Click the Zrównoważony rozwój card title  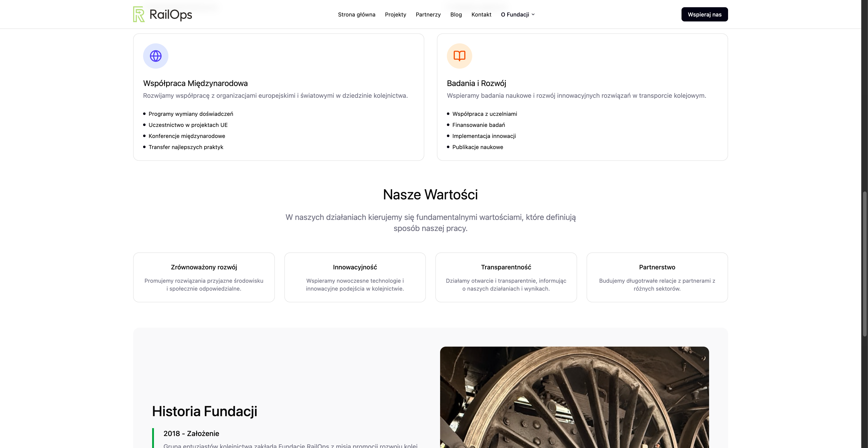coord(204,267)
